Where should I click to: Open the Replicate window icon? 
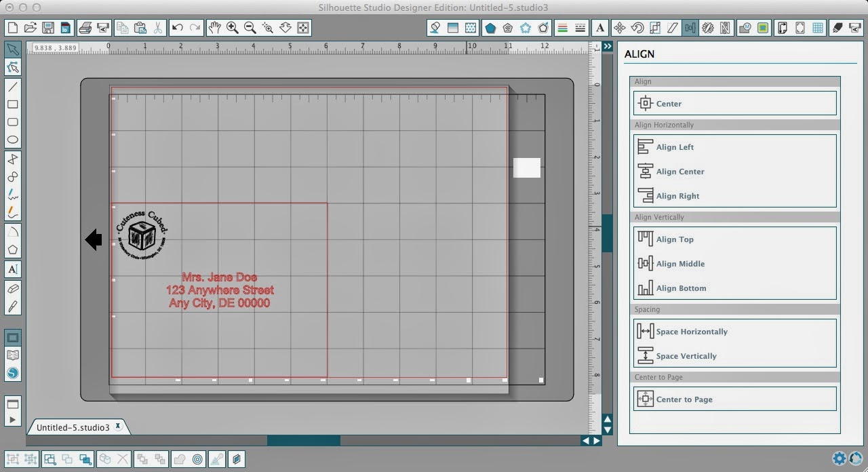pyautogui.click(x=707, y=28)
